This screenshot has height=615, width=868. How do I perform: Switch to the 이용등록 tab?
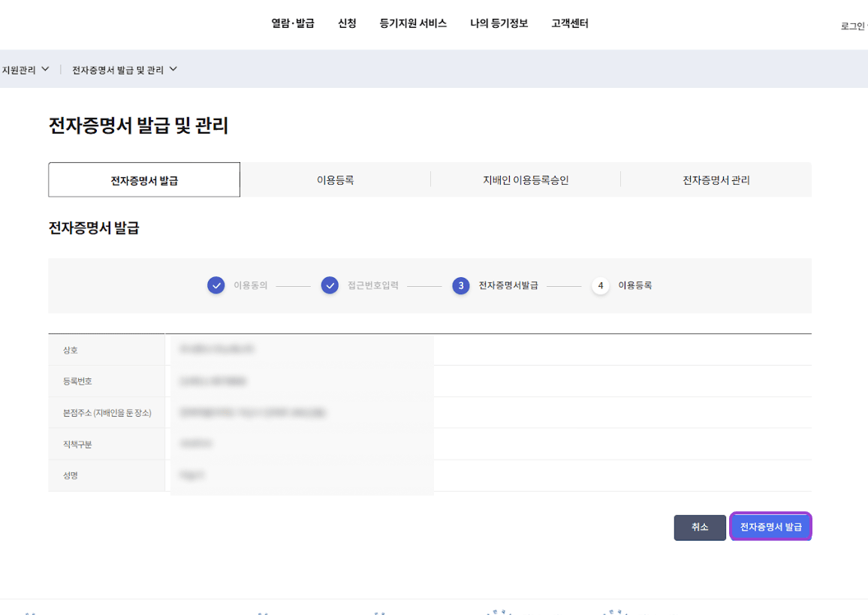336,180
